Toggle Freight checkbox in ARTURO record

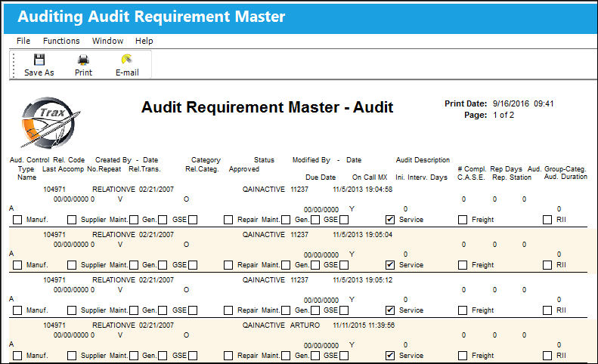pyautogui.click(x=463, y=356)
